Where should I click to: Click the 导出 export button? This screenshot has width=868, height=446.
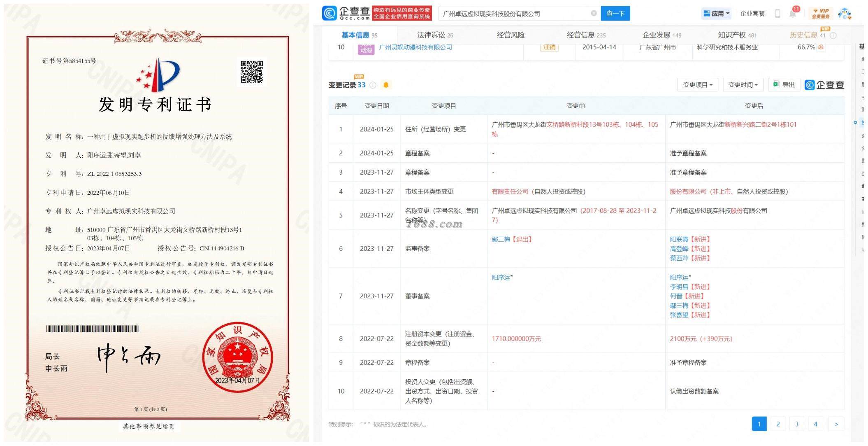(784, 85)
